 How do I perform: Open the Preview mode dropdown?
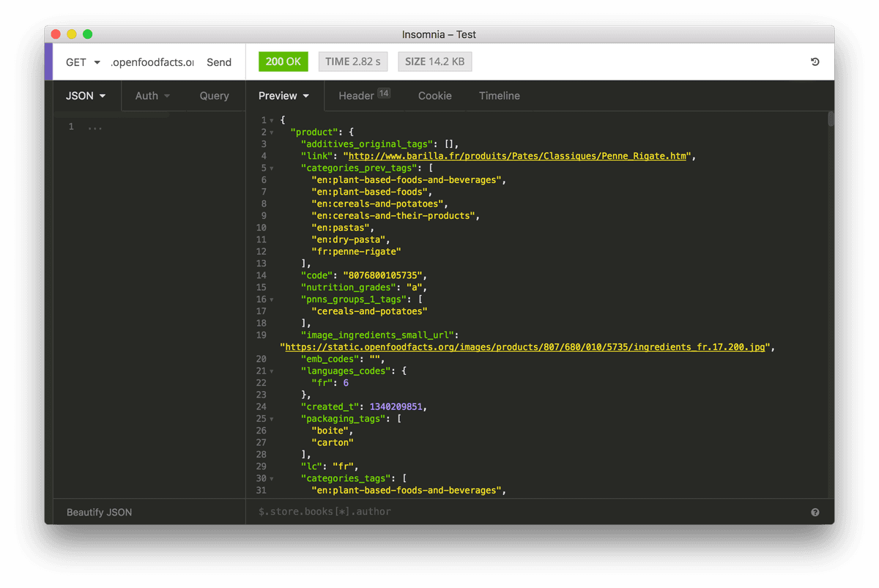pyautogui.click(x=283, y=96)
